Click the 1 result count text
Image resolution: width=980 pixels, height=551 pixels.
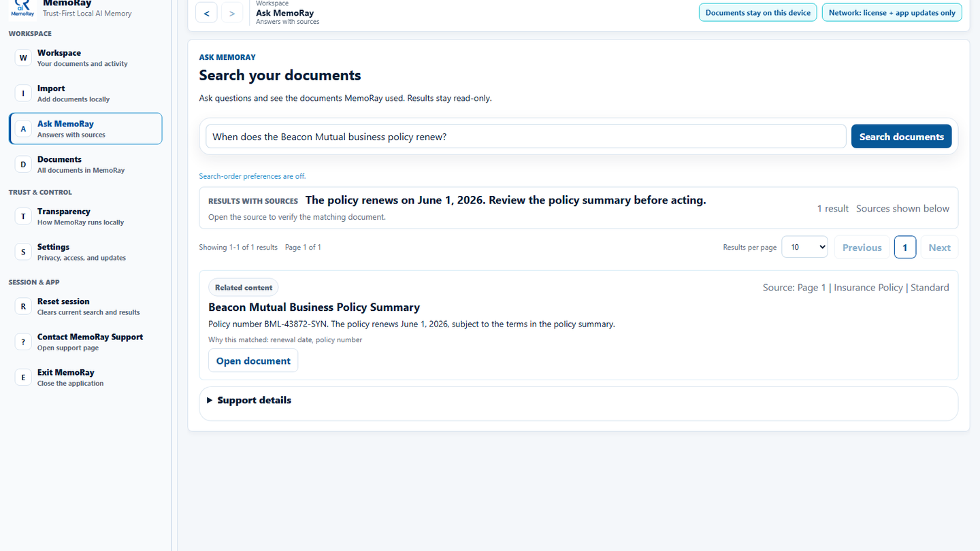coord(833,209)
